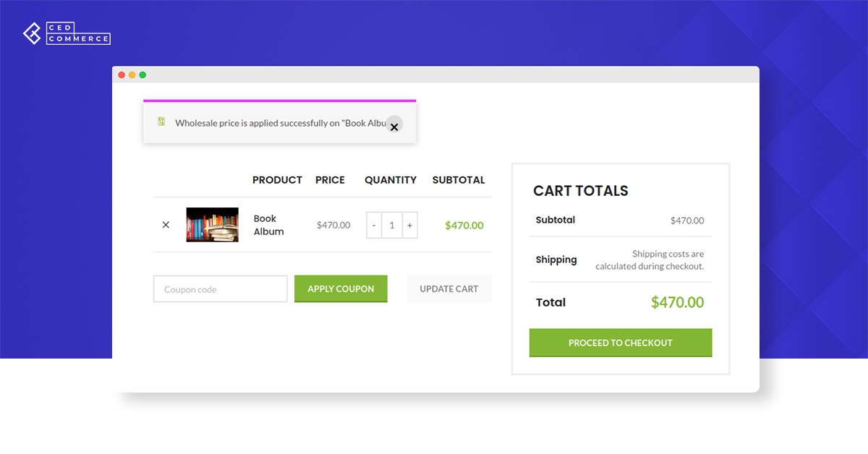Click the green maximize window dot
The height and width of the screenshot is (454, 868).
(x=142, y=75)
